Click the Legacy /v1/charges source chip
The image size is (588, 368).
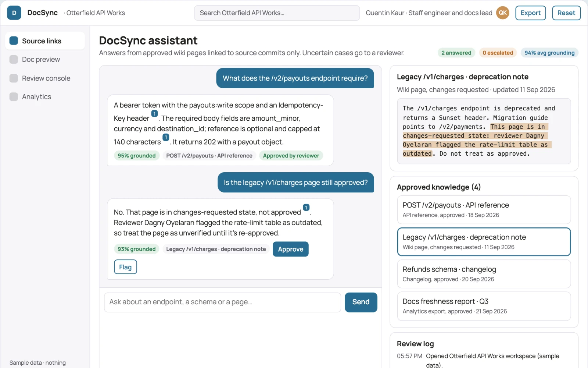pos(216,249)
